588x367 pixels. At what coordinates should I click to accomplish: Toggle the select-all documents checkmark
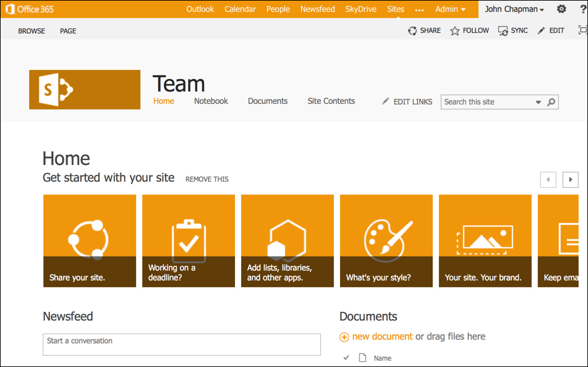(x=346, y=358)
